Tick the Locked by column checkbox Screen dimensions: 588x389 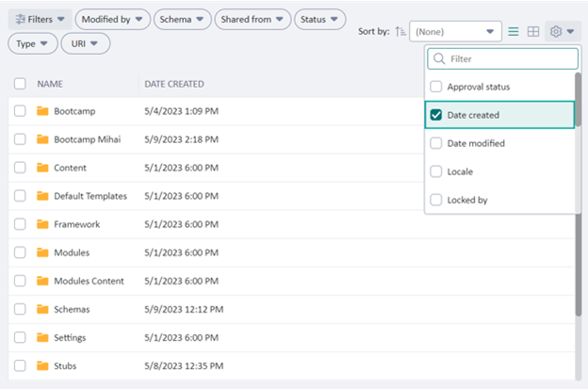[436, 200]
